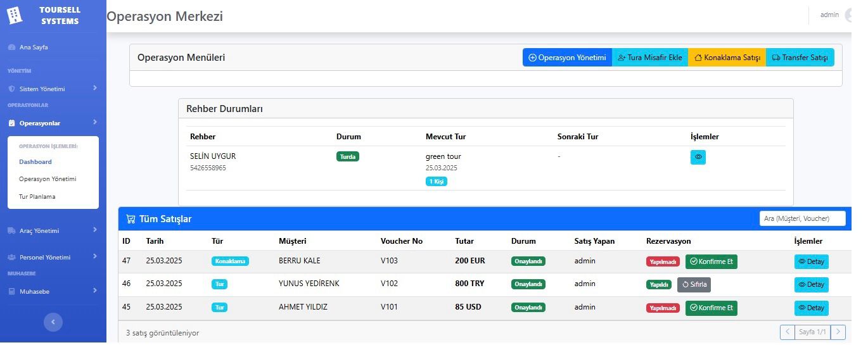The image size is (868, 345).
Task: Click the Toursell Systems logo icon
Action: [14, 16]
